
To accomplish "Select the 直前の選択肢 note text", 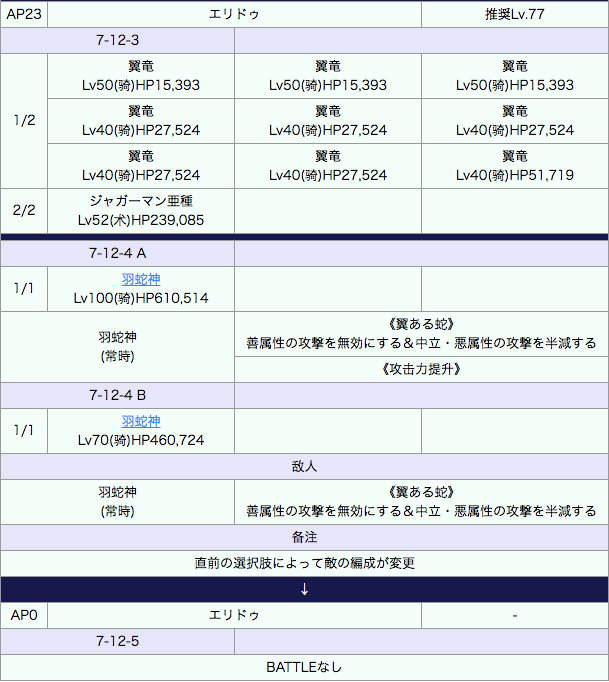I will pyautogui.click(x=304, y=563).
